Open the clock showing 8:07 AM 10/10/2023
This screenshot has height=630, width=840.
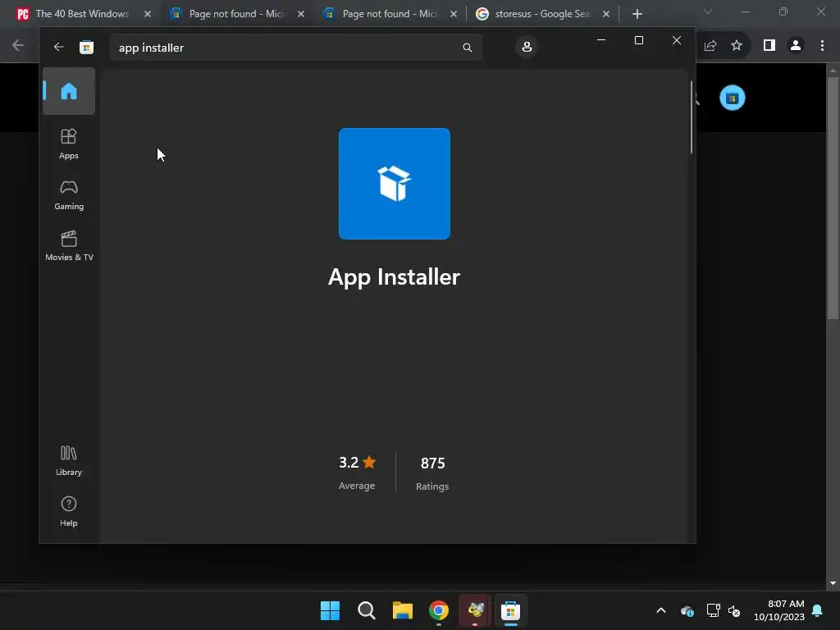[x=779, y=610]
